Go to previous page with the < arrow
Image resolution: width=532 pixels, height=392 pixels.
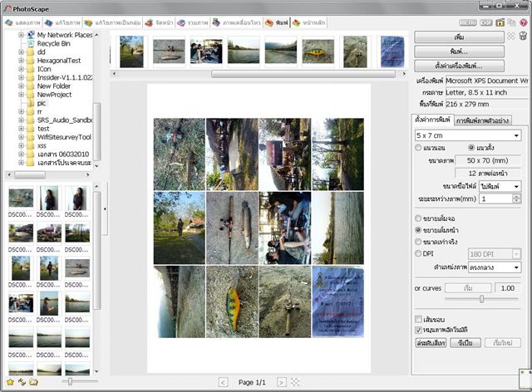pyautogui.click(x=223, y=383)
